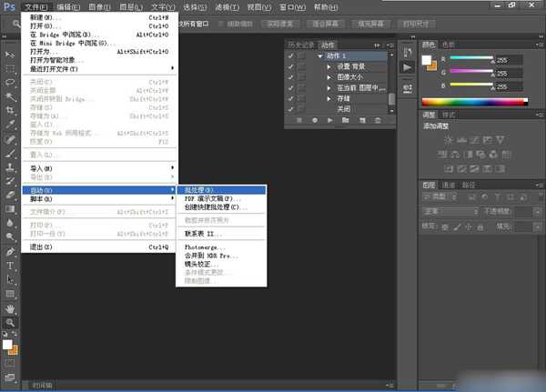Select the Horizontal Type tool
The width and height of the screenshot is (546, 392).
(10, 266)
